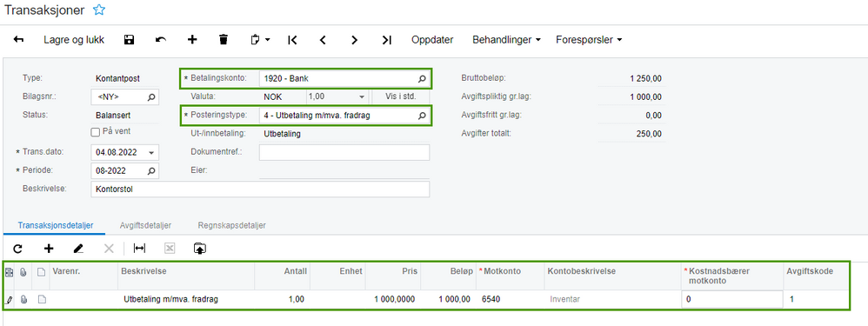This screenshot has height=326, width=868.
Task: Go to the first record icon
Action: coord(293,39)
